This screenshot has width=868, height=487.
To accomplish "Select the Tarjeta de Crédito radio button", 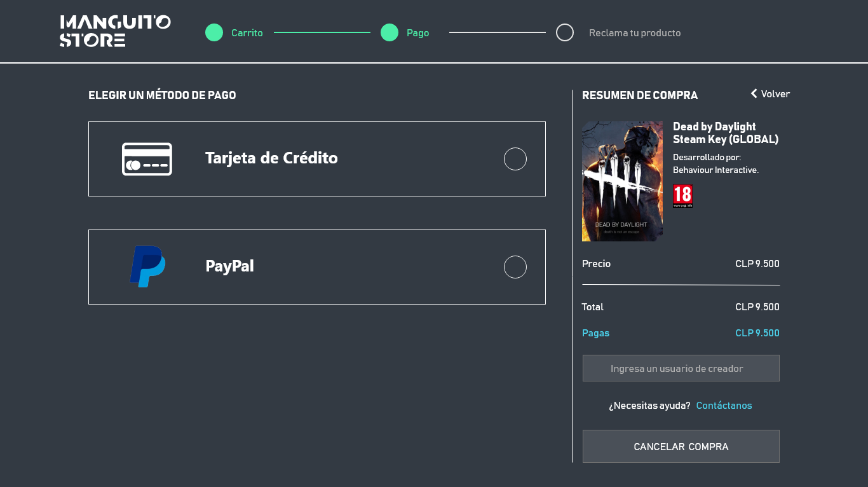I will (515, 159).
